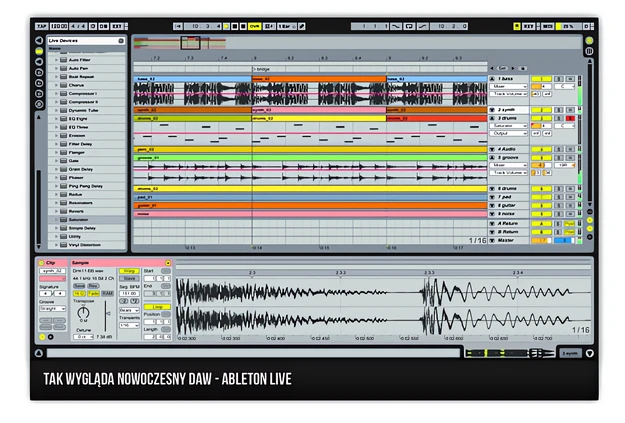Viewport: 625px width, 423px height.
Task: Toggle the yellow Loop button
Action: coord(157,307)
